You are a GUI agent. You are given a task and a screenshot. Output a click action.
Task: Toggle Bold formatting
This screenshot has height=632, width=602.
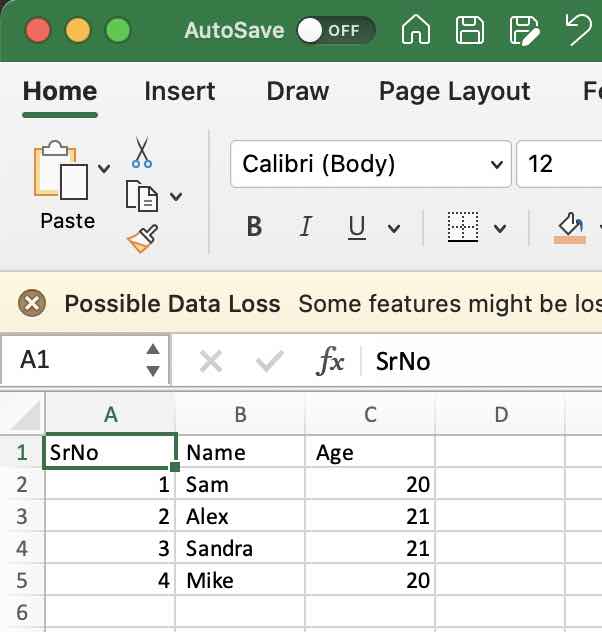pyautogui.click(x=254, y=227)
